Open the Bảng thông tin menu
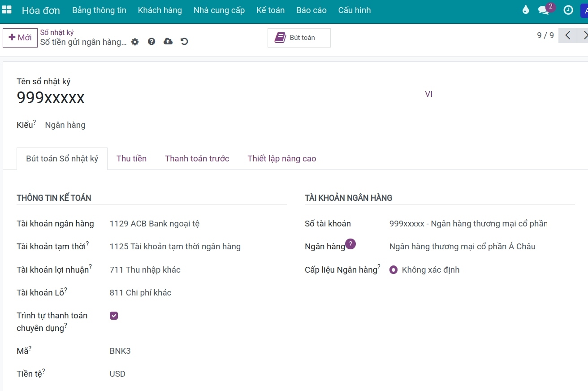Screen dimensions: 588x391 click(x=99, y=10)
